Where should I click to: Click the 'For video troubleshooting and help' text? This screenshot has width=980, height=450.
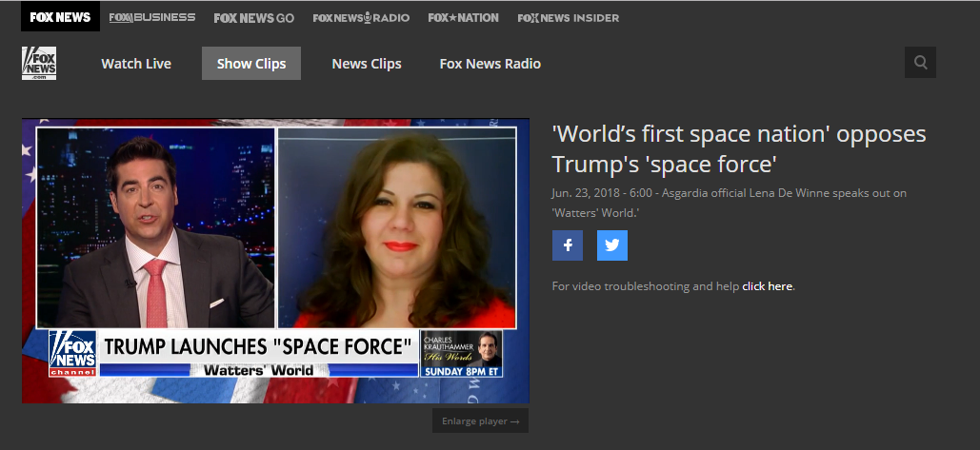click(x=646, y=286)
